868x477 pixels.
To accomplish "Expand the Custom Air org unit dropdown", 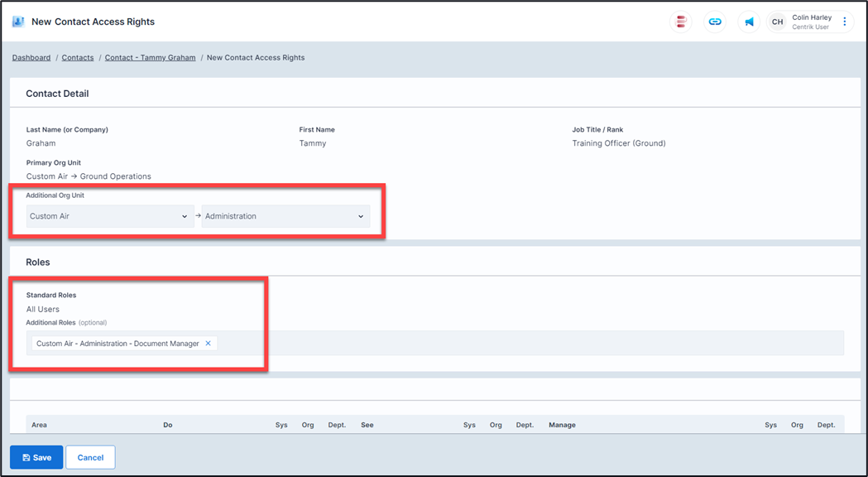I will (110, 216).
